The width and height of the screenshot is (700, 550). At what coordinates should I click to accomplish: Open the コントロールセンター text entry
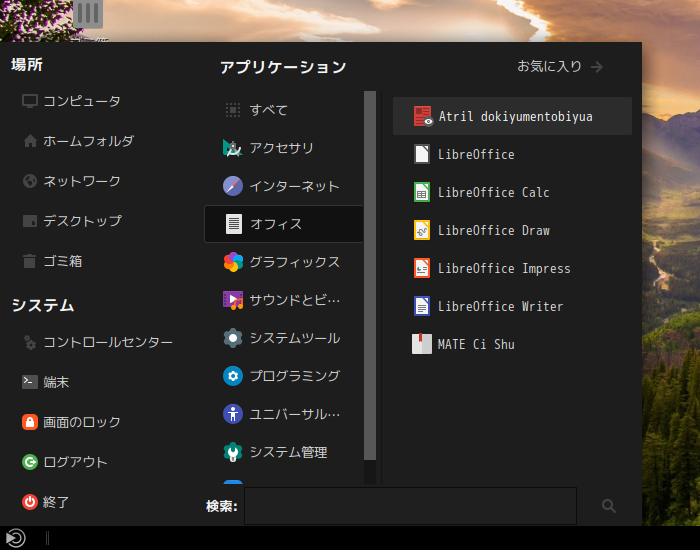click(108, 342)
